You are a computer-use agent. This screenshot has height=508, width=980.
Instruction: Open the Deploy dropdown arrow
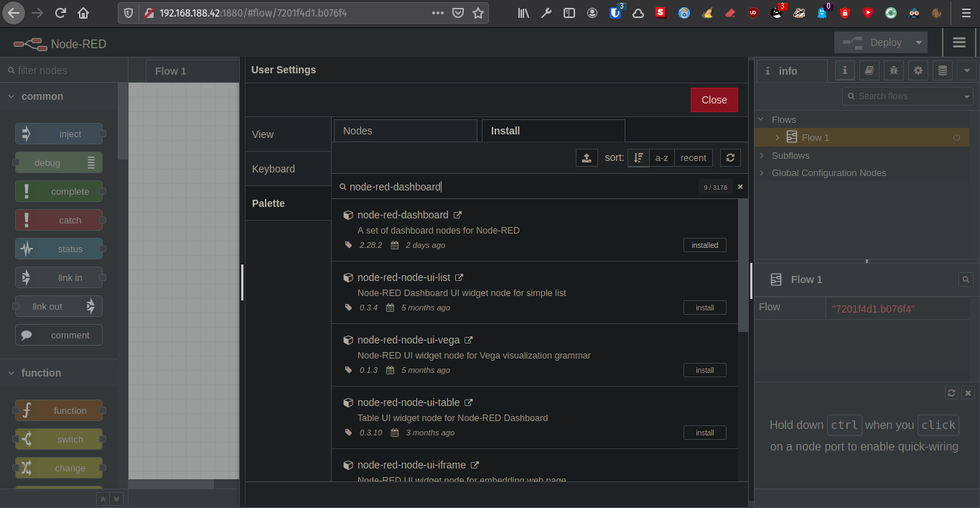(x=918, y=42)
